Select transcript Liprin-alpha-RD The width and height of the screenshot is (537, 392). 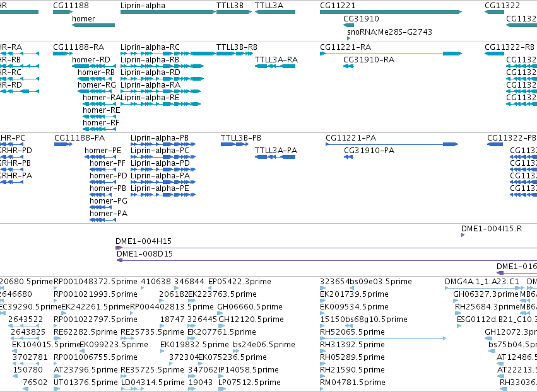click(162, 79)
